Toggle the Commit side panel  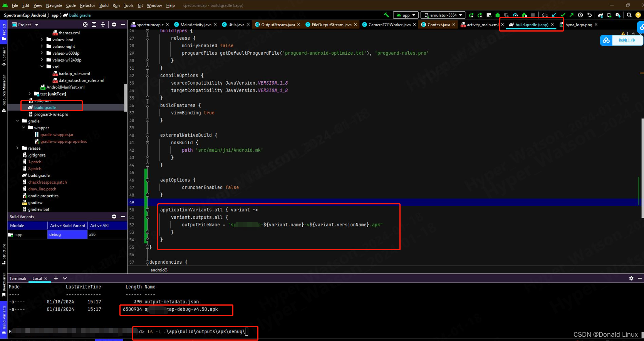pyautogui.click(x=4, y=56)
